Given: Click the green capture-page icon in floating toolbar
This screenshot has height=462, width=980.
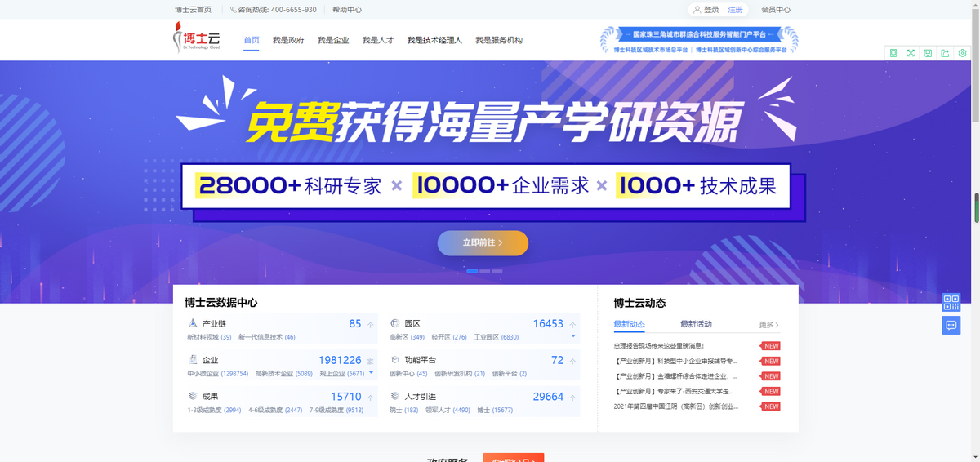Looking at the screenshot, I should coord(893,53).
